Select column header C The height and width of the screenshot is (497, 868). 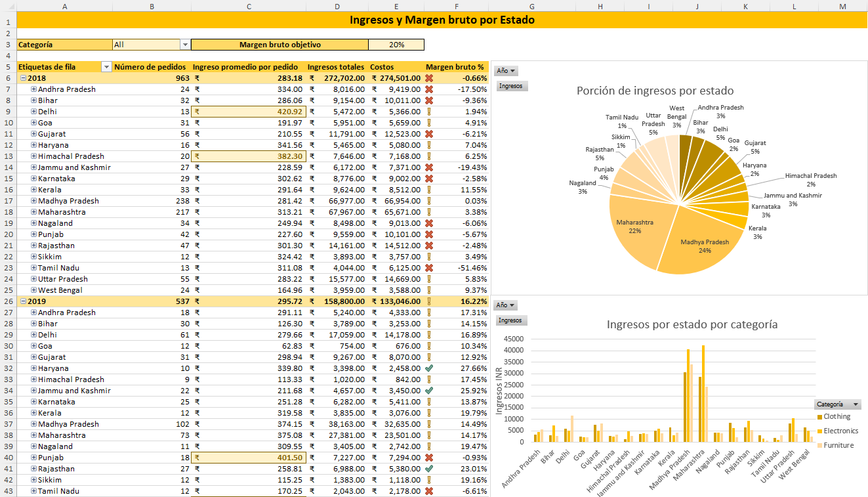point(249,6)
